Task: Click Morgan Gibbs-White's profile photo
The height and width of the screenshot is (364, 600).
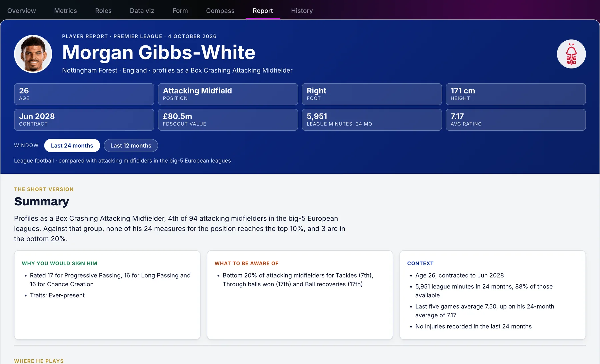Action: (33, 54)
